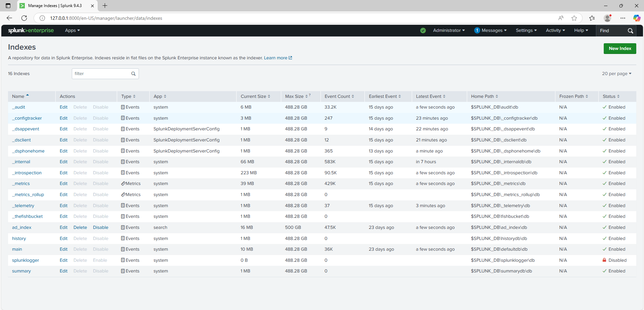The width and height of the screenshot is (644, 310).
Task: Edit the ad_index index
Action: coord(63,228)
